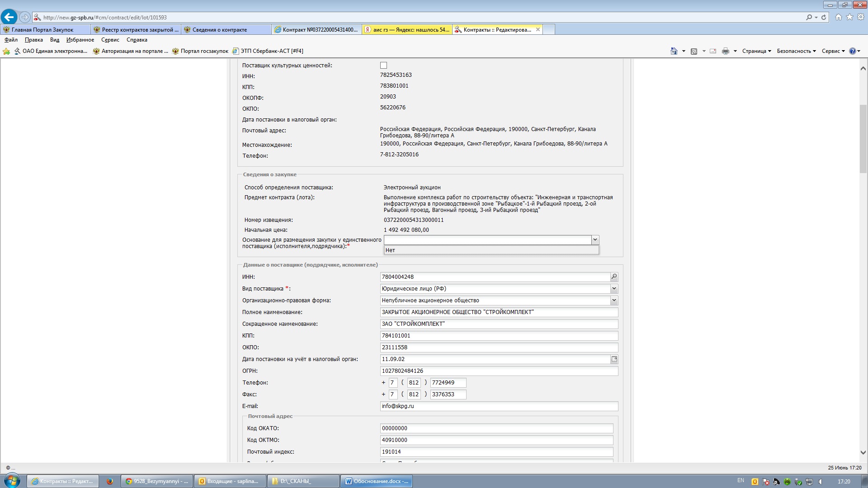This screenshot has width=868, height=488.
Task: Click the E-mail input field
Action: tap(499, 406)
